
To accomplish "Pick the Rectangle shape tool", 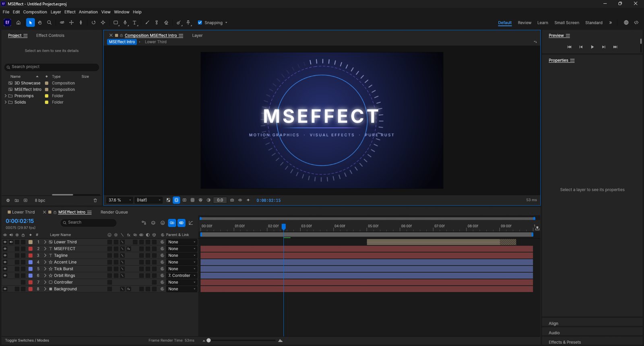I will (x=116, y=23).
